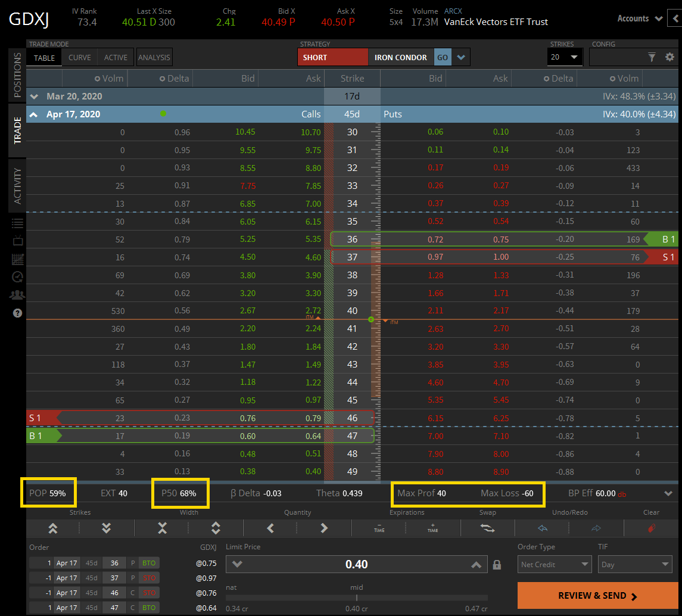682x616 pixels.
Task: Click the nat-to-mid limit price slider
Action: point(356,598)
